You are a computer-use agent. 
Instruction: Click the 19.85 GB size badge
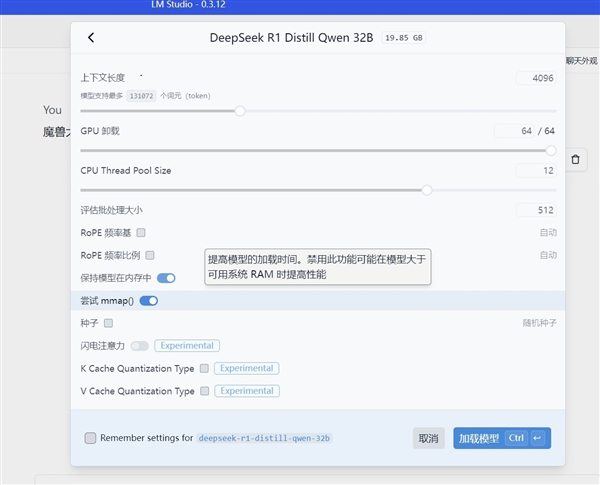pos(404,38)
